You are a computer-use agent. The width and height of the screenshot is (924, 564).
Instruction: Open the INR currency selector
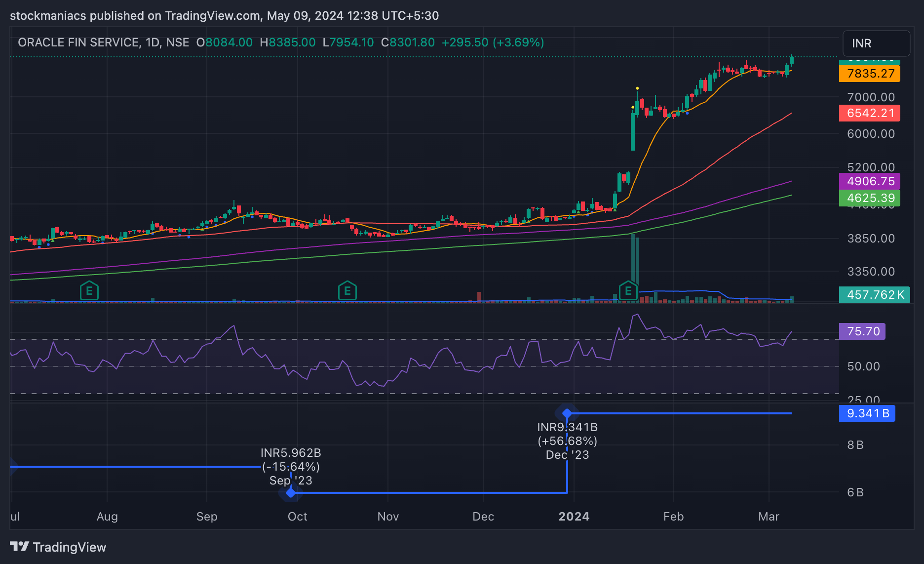point(876,43)
